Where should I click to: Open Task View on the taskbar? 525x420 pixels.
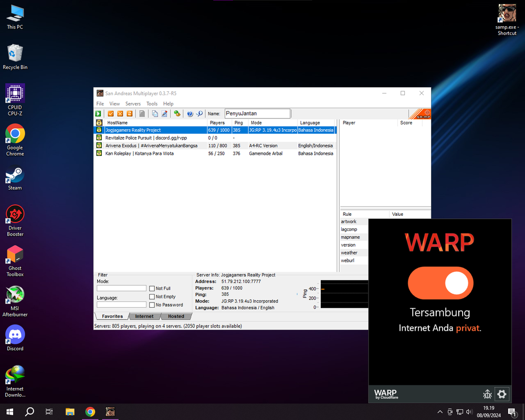pyautogui.click(x=49, y=412)
